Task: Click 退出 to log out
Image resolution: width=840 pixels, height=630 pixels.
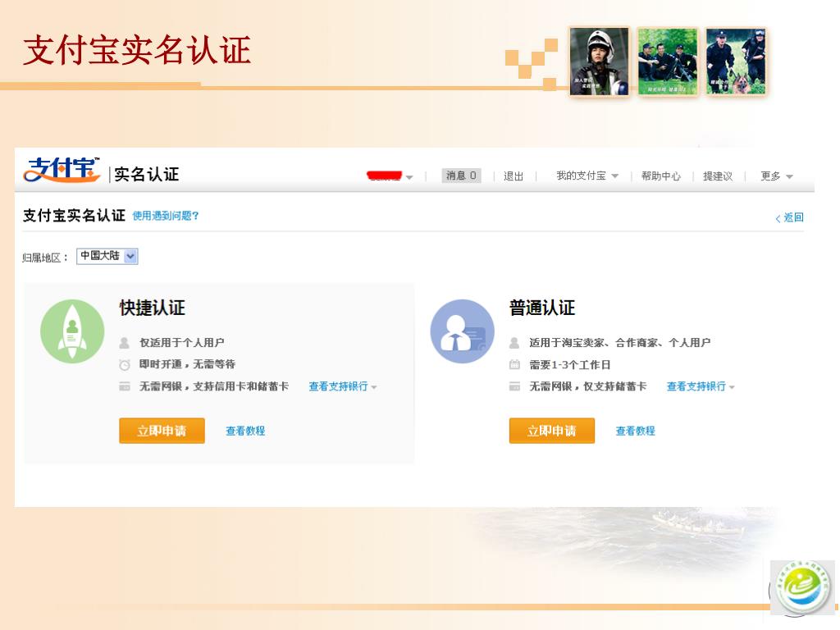Action: (x=514, y=176)
